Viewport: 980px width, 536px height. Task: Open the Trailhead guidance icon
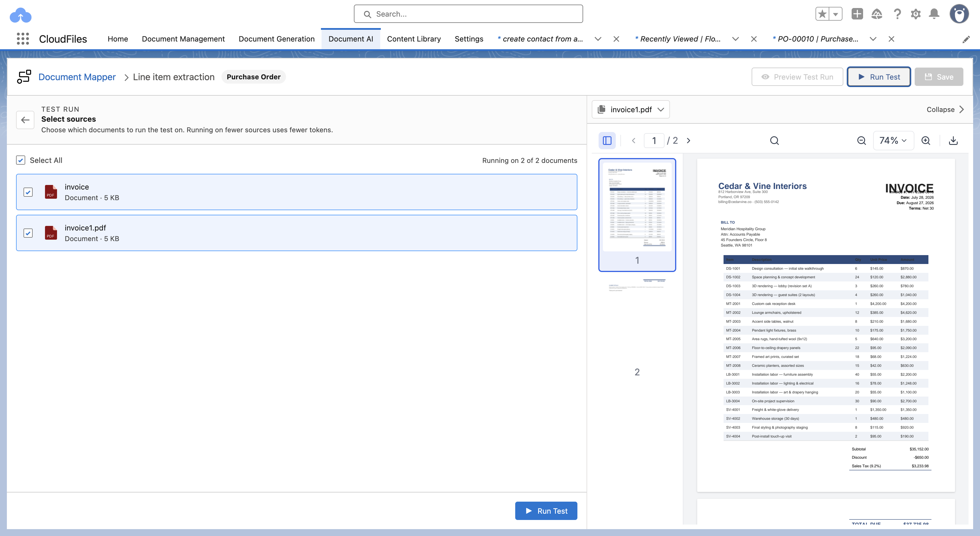(x=877, y=14)
